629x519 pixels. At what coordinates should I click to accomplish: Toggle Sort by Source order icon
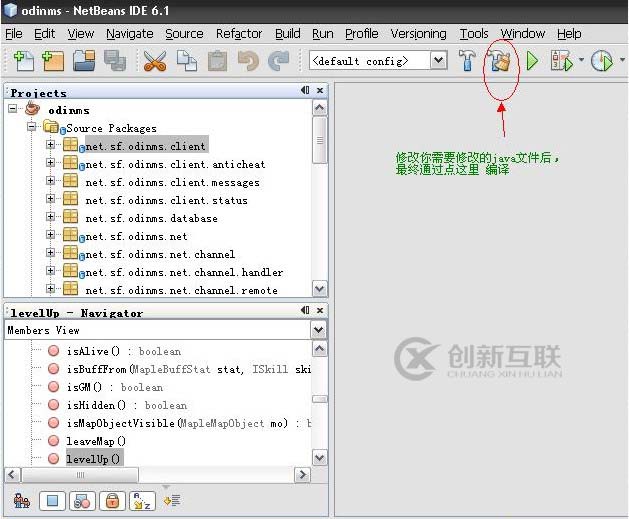[172, 501]
